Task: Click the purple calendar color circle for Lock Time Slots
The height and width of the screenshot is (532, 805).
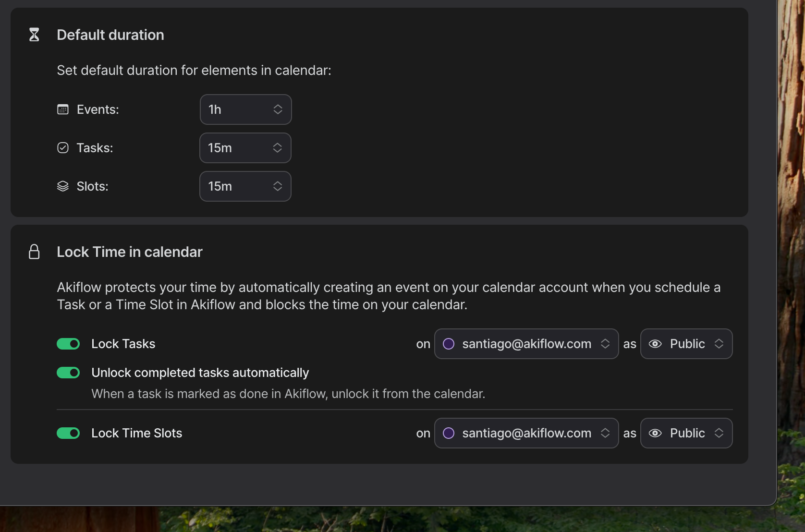Action: (449, 433)
